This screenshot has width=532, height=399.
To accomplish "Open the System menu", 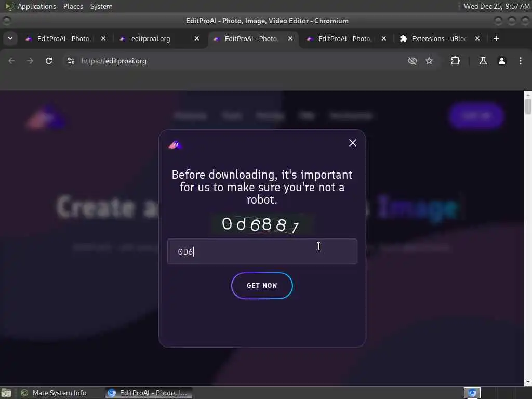I will (x=101, y=6).
